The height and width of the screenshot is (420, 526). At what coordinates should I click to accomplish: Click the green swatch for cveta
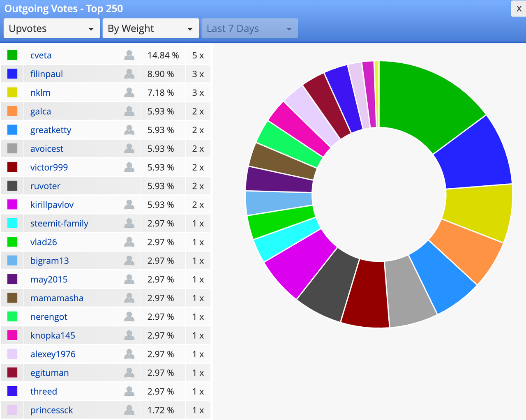12,55
